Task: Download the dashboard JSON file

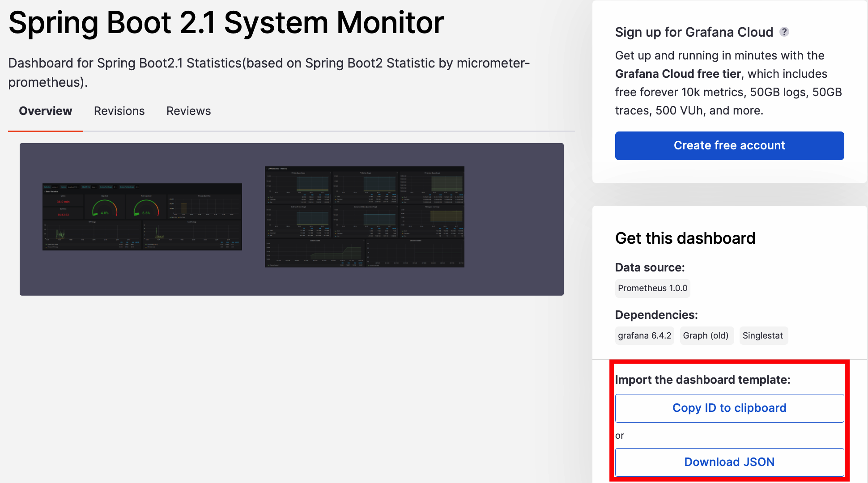Action: [x=729, y=462]
